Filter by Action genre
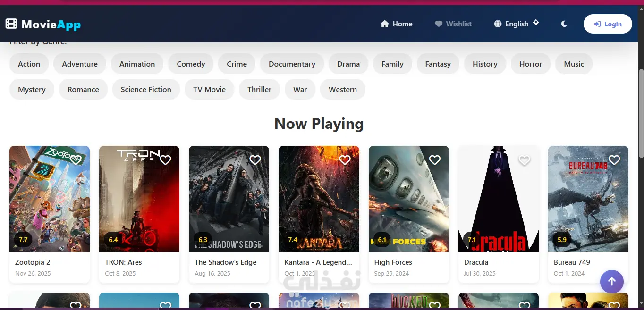The height and width of the screenshot is (310, 644). coord(29,64)
